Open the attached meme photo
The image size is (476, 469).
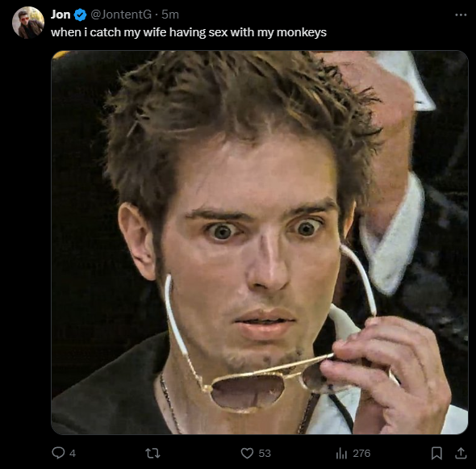tap(260, 242)
